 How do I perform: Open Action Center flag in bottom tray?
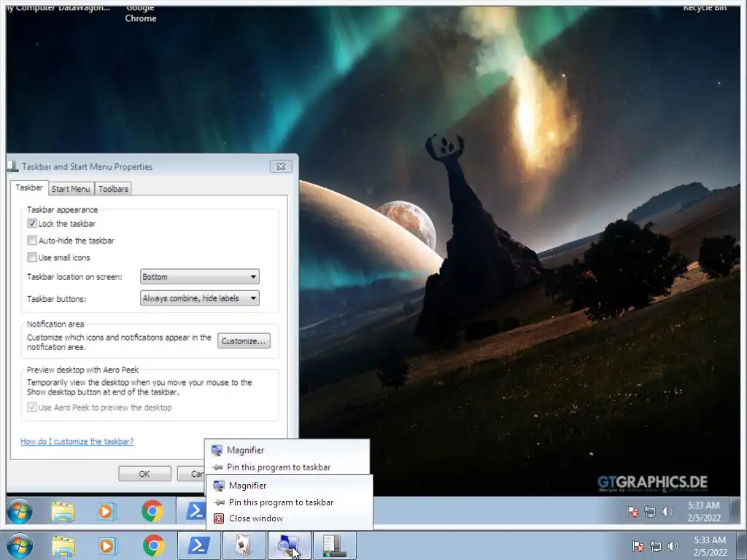coord(638,545)
